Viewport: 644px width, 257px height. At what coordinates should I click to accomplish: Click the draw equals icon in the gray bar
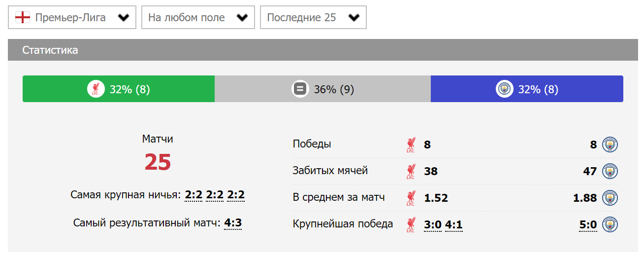pos(300,89)
